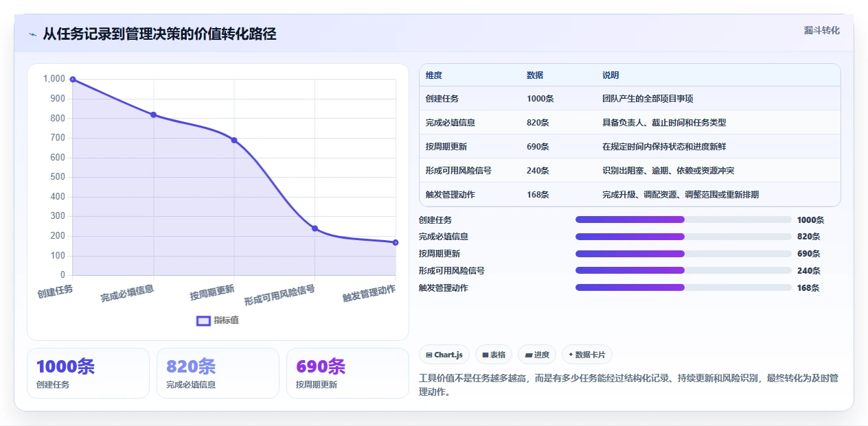Screen dimensions: 868x426
Task: Click table cell 690条
Action: [538, 147]
